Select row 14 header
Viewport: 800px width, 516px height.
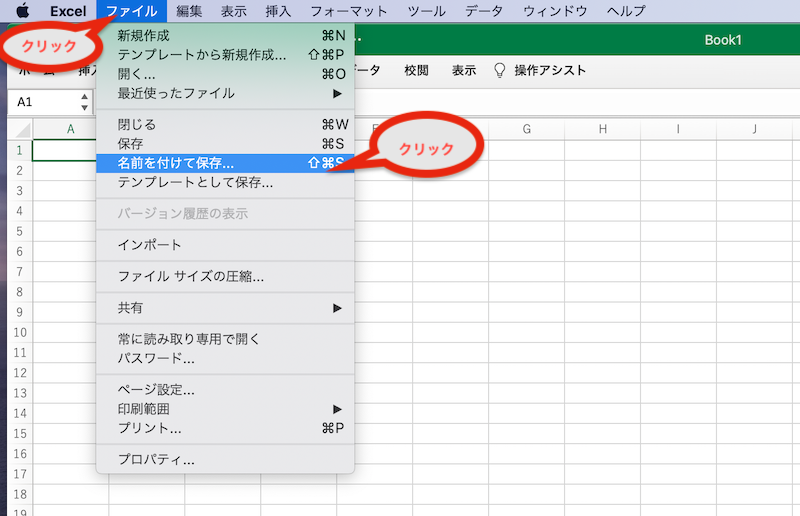20,413
